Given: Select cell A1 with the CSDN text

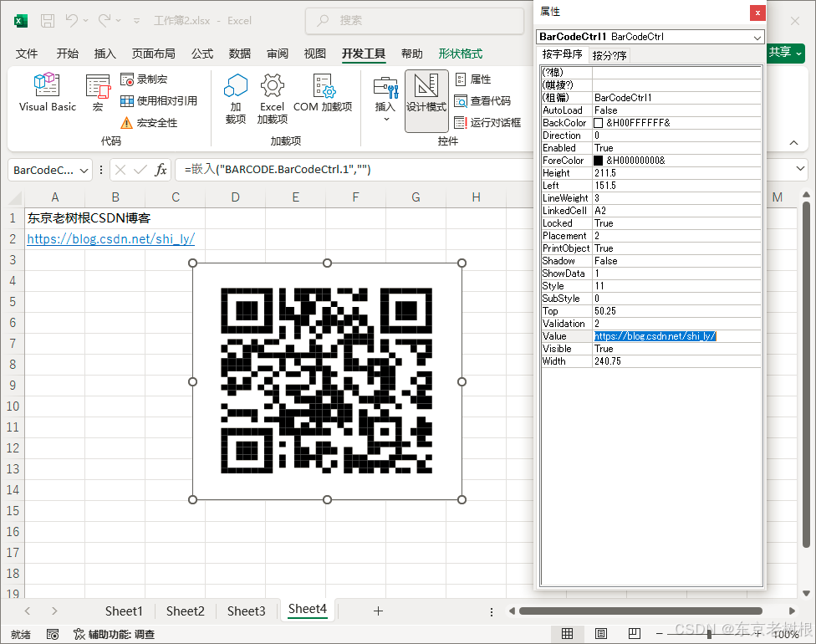Looking at the screenshot, I should [x=54, y=218].
